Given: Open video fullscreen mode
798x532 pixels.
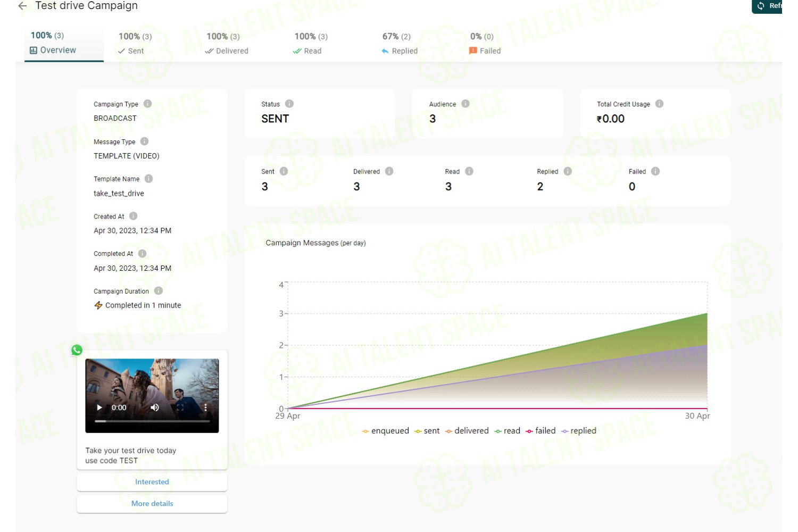Looking at the screenshot, I should (x=180, y=408).
